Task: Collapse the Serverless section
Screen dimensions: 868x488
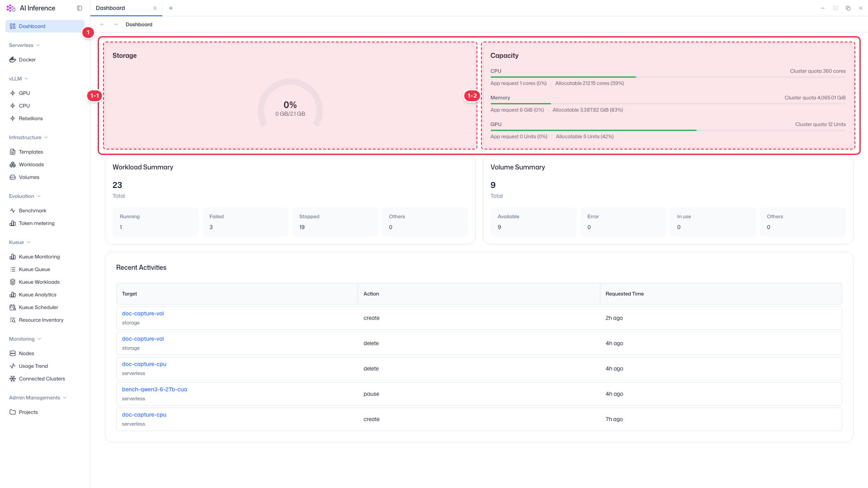Action: click(24, 45)
